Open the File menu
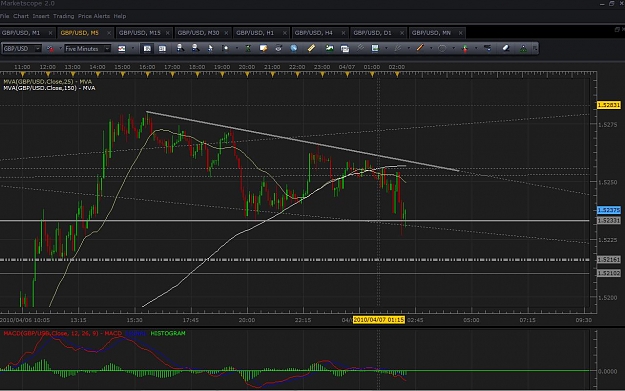This screenshot has height=391, width=625. tap(4, 16)
